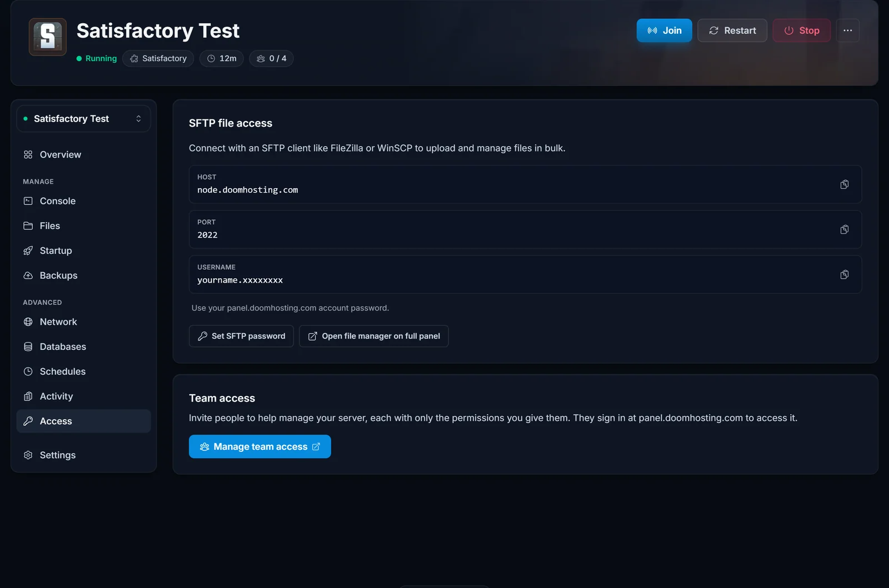Click the Satisfactory Test server logo icon

pos(48,37)
